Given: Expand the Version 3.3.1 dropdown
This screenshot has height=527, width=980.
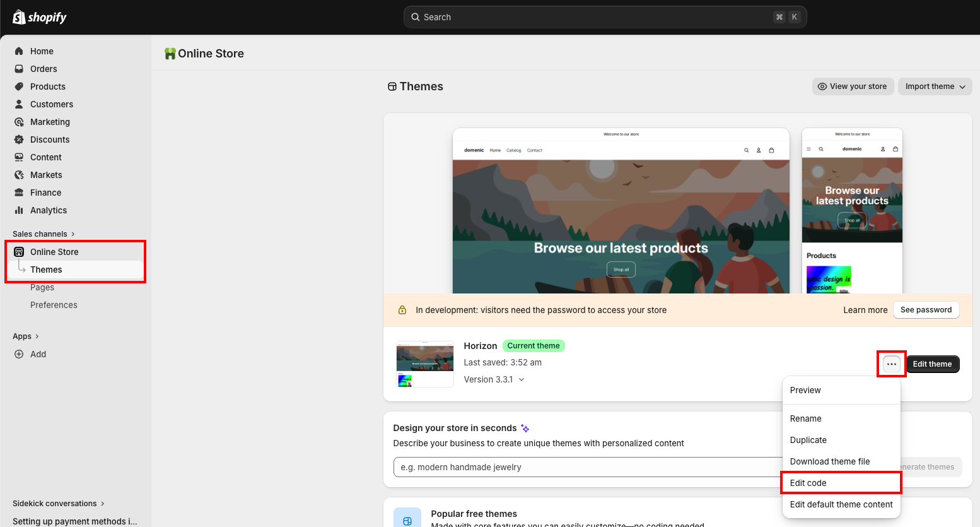Looking at the screenshot, I should click(494, 379).
